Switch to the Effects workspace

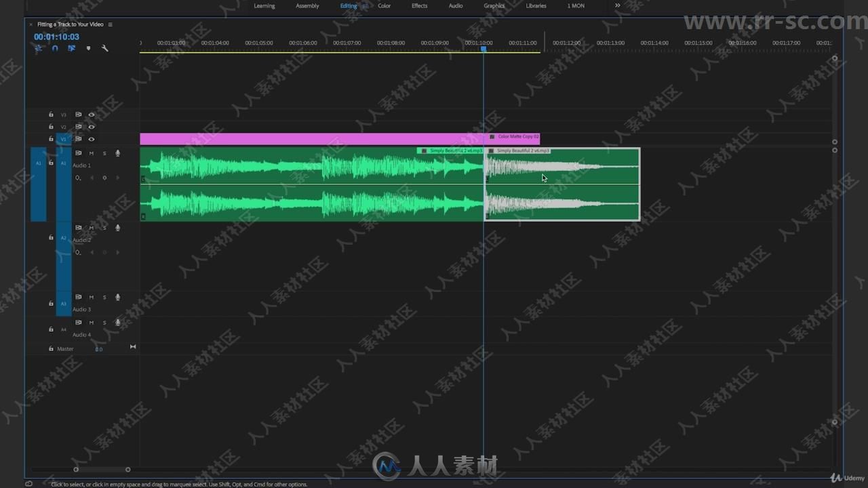[x=420, y=6]
